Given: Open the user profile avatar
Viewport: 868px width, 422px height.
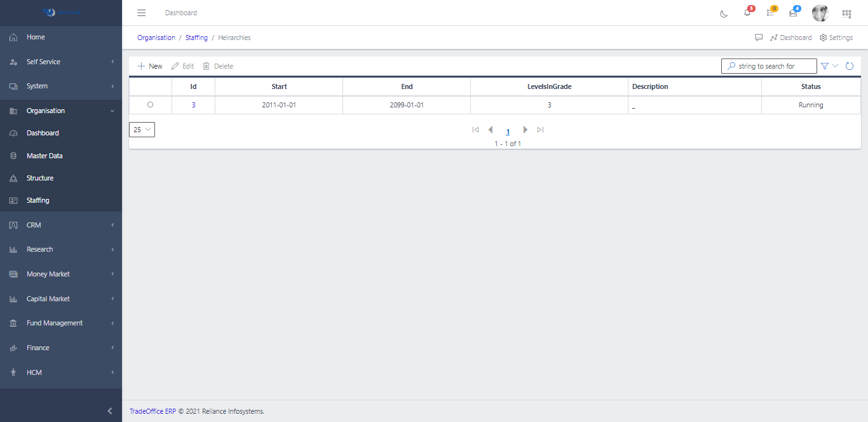Looking at the screenshot, I should tap(820, 13).
